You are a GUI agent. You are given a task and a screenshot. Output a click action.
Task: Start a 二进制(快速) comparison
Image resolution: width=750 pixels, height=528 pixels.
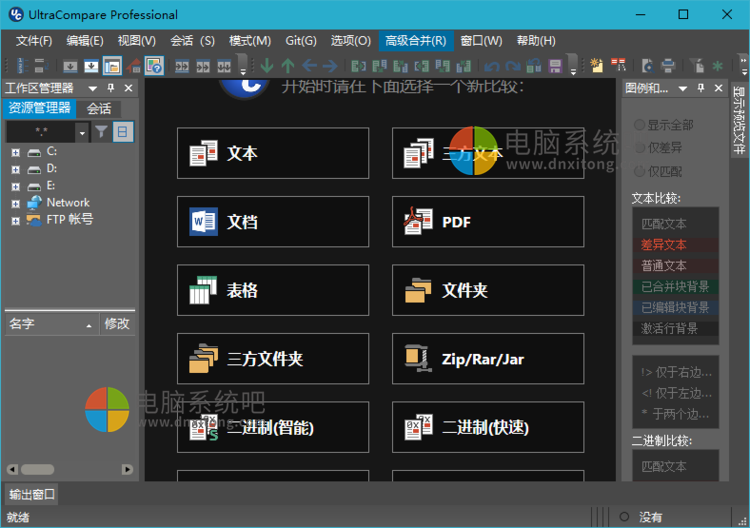pos(488,427)
